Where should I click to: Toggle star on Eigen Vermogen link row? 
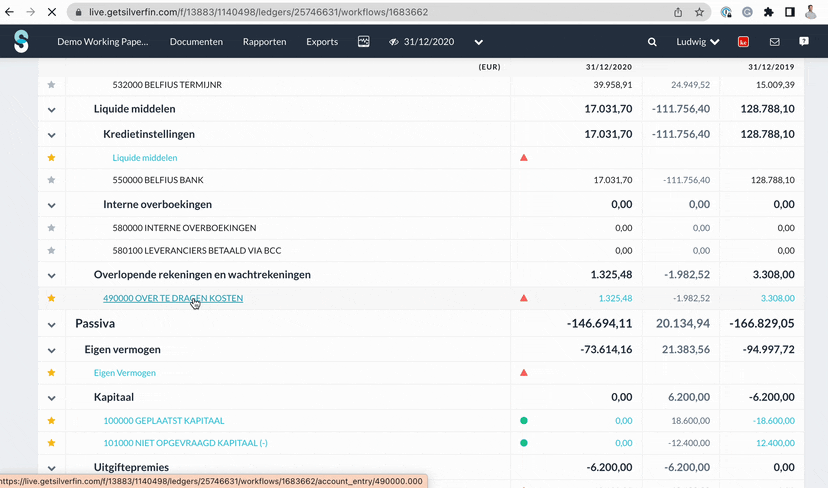point(51,372)
